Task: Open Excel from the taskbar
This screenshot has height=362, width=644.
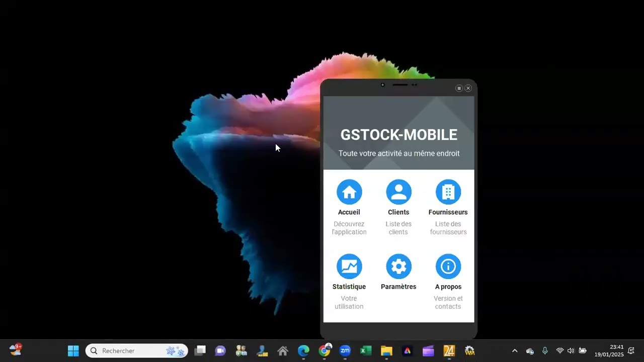Action: pyautogui.click(x=366, y=350)
